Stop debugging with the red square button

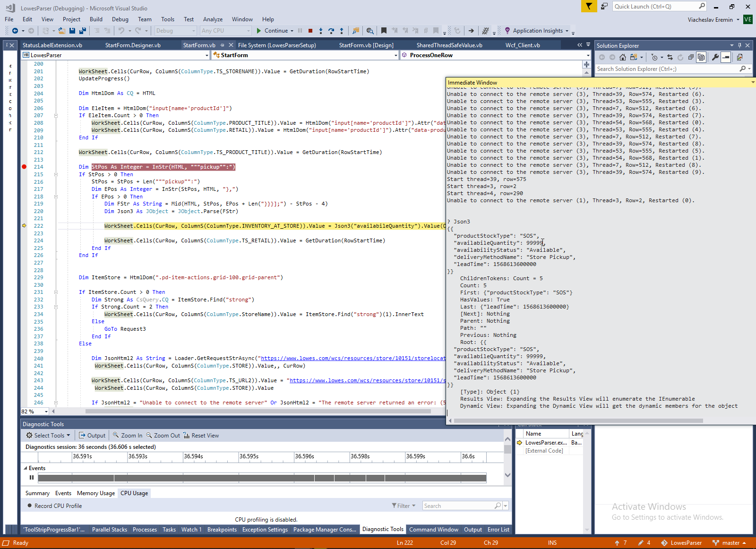tap(310, 31)
